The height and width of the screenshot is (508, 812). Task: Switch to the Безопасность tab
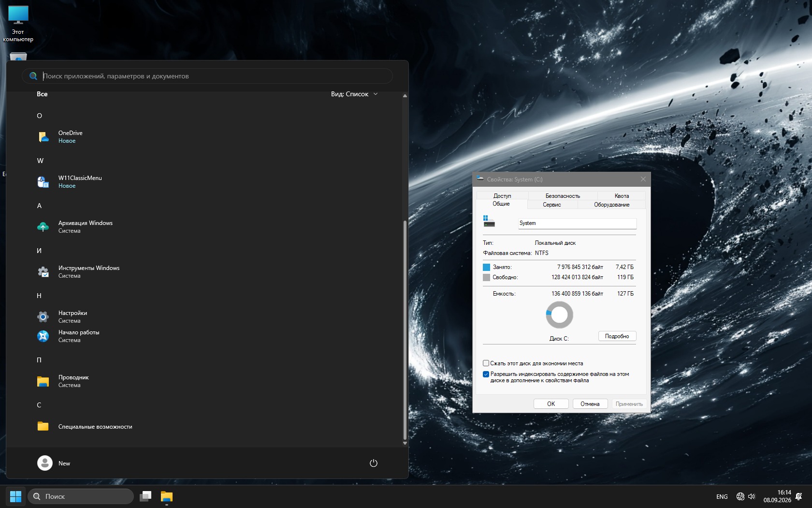coord(563,196)
